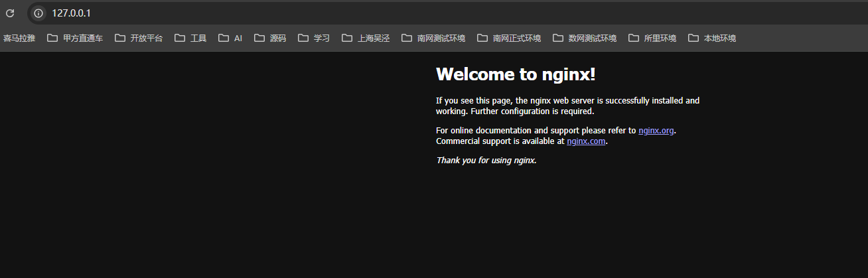Screen dimensions: 868x278
Task: Open the 工具 bookmark folder
Action: point(191,38)
